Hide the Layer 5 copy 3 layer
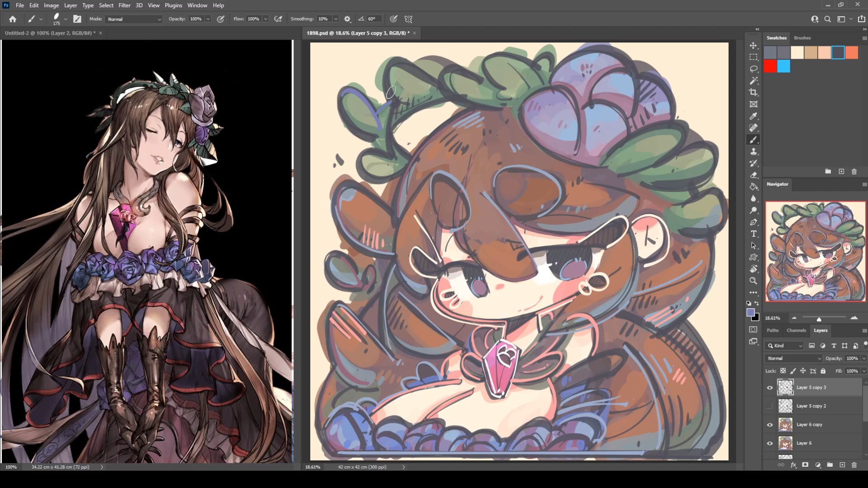The width and height of the screenshot is (868, 488). (769, 387)
